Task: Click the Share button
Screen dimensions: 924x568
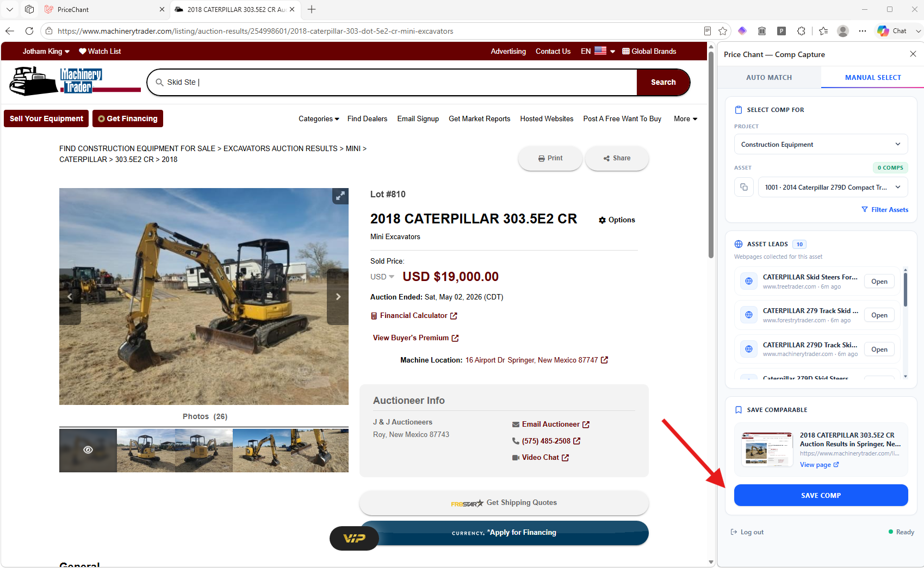Action: tap(617, 158)
